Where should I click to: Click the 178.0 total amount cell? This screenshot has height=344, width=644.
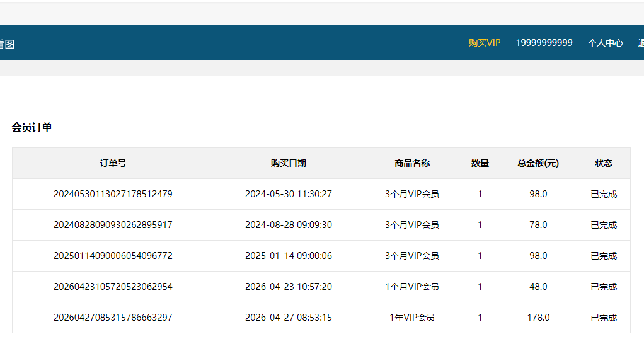pyautogui.click(x=538, y=318)
